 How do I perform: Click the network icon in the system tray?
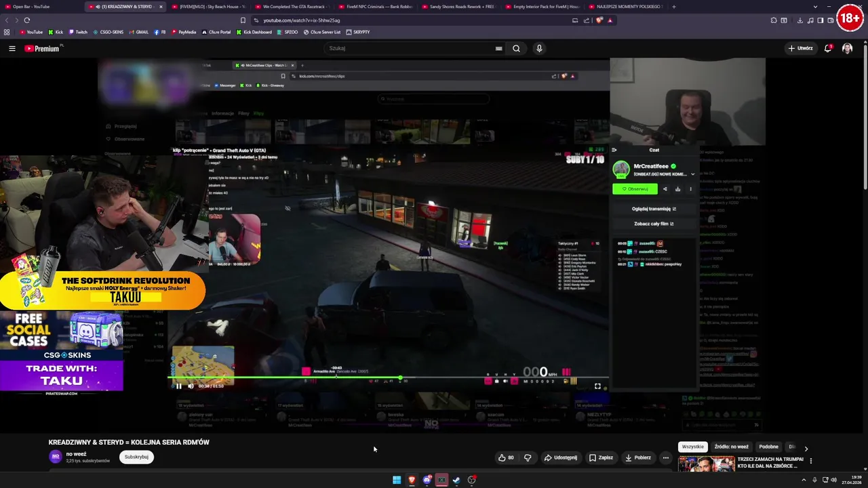(x=825, y=480)
